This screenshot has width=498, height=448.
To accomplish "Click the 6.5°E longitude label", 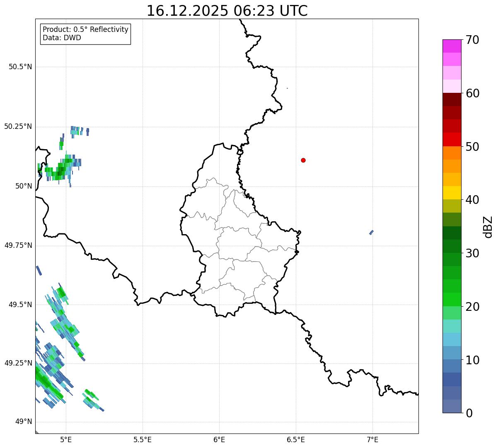I will point(296,439).
